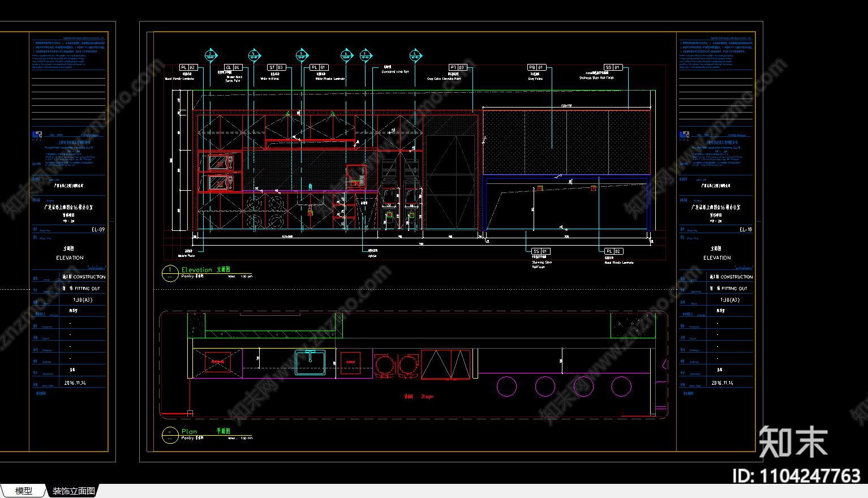868x498 pixels.
Task: Select date 2016.11.14 in EL-09 title block
Action: point(75,383)
